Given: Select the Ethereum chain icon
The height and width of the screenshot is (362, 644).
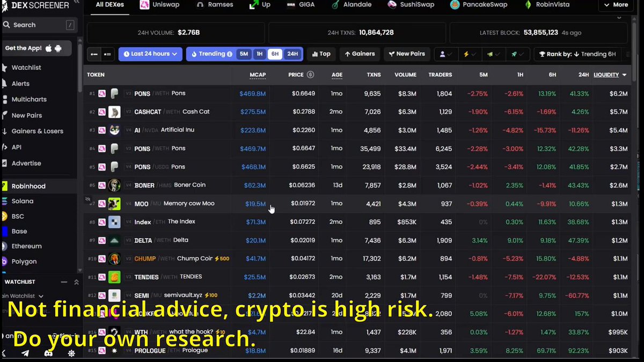Looking at the screenshot, I should (x=5, y=246).
